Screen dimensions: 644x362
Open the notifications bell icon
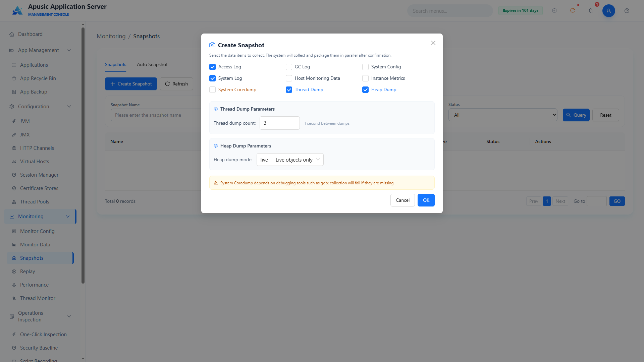point(591,11)
